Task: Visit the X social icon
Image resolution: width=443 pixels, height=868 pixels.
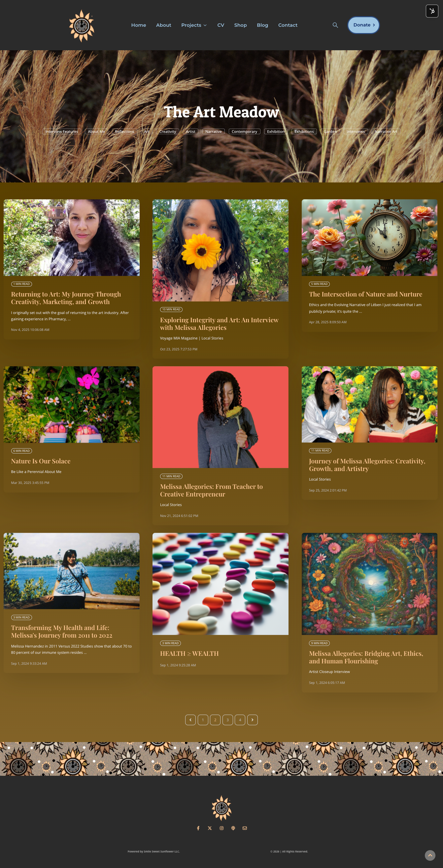Action: click(210, 828)
